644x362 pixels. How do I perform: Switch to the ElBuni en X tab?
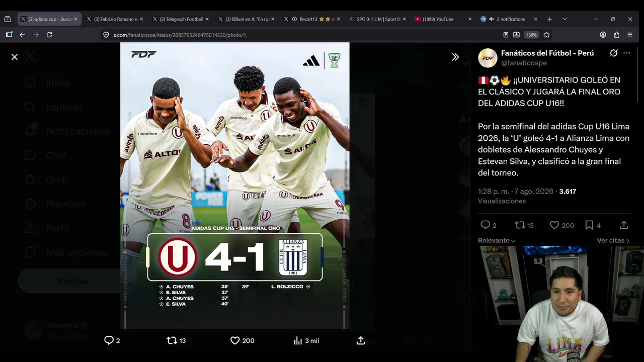247,19
